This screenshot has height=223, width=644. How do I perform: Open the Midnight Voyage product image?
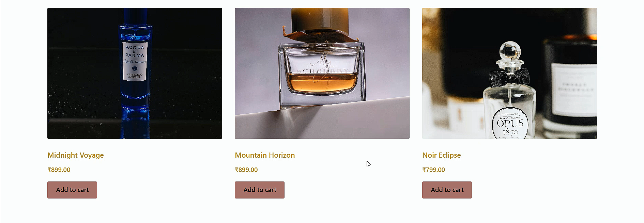(x=135, y=73)
